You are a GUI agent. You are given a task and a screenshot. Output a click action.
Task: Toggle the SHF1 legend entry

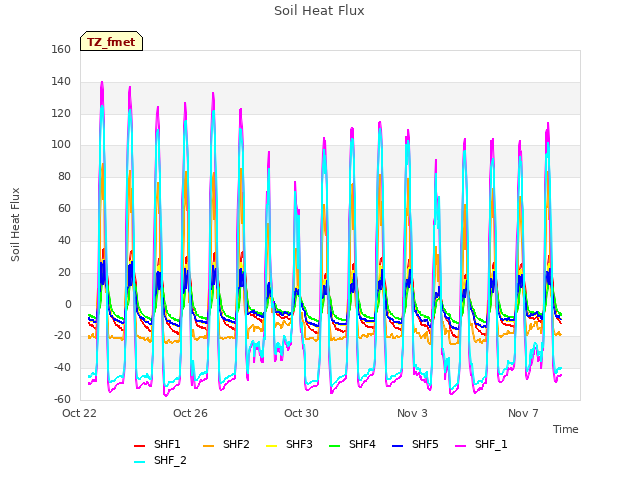click(157, 444)
